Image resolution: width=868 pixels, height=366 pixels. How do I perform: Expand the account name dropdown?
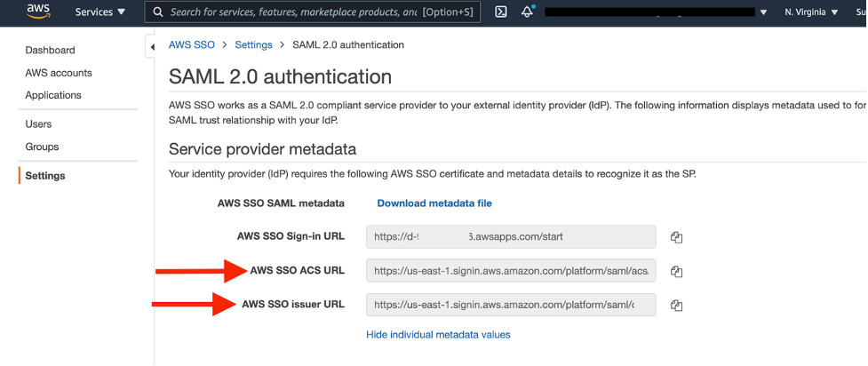coord(762,12)
